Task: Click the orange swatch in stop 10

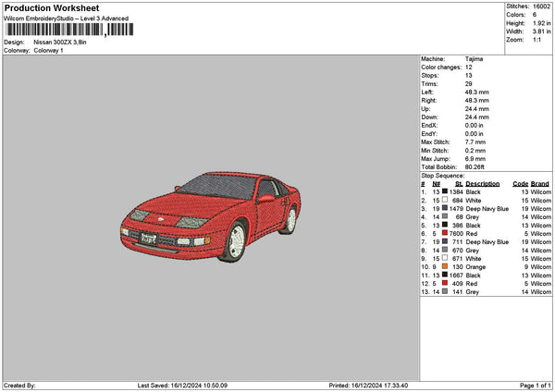Action: [445, 266]
